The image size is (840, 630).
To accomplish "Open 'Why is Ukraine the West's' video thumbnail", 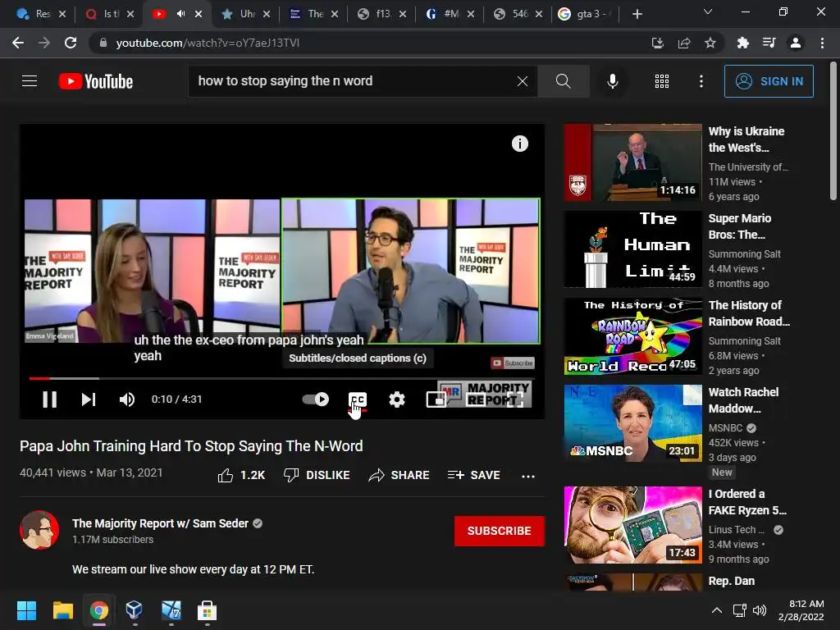I will point(632,162).
